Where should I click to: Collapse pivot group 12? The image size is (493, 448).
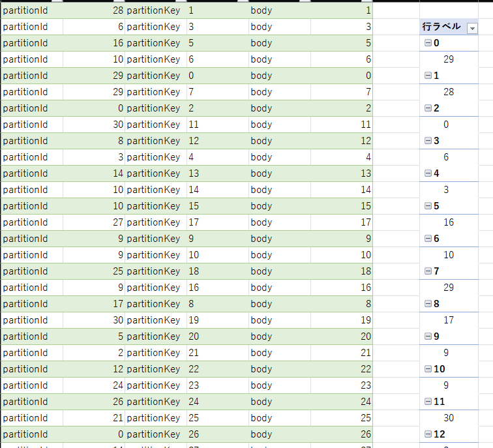tap(428, 434)
